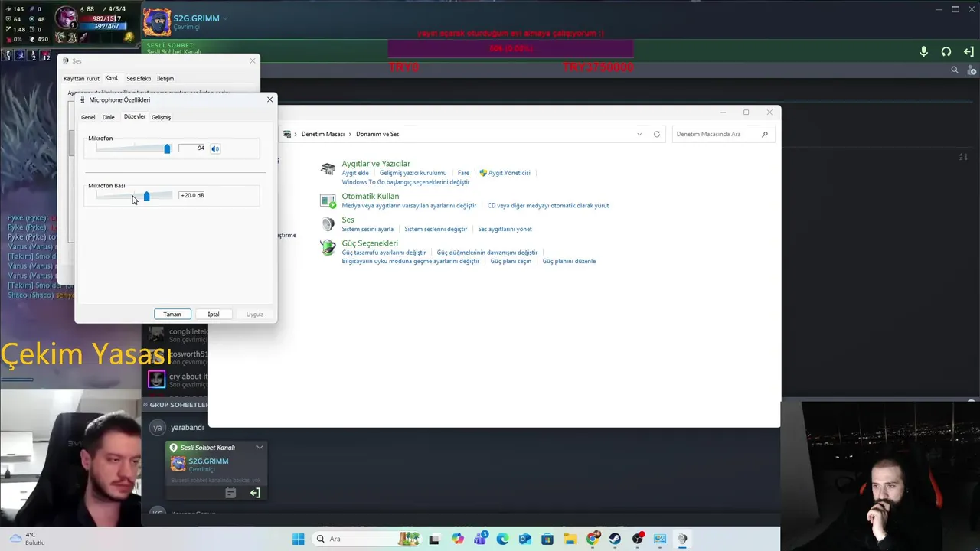
Task: Click Denetim Masası in the address breadcrumb
Action: pyautogui.click(x=323, y=134)
